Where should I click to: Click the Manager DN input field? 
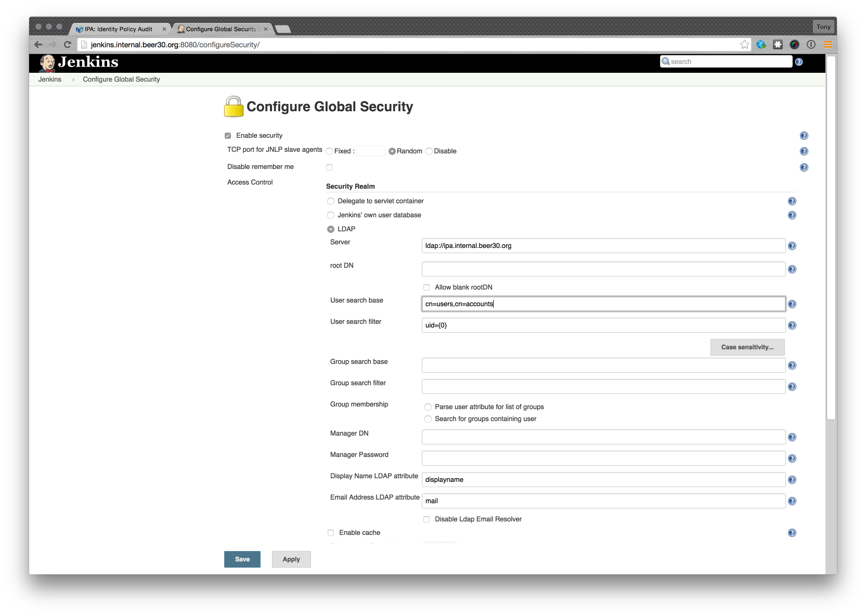(603, 437)
